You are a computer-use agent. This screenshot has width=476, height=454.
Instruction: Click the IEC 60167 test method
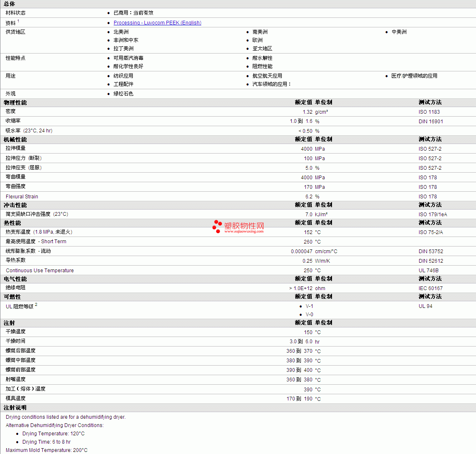point(430,288)
